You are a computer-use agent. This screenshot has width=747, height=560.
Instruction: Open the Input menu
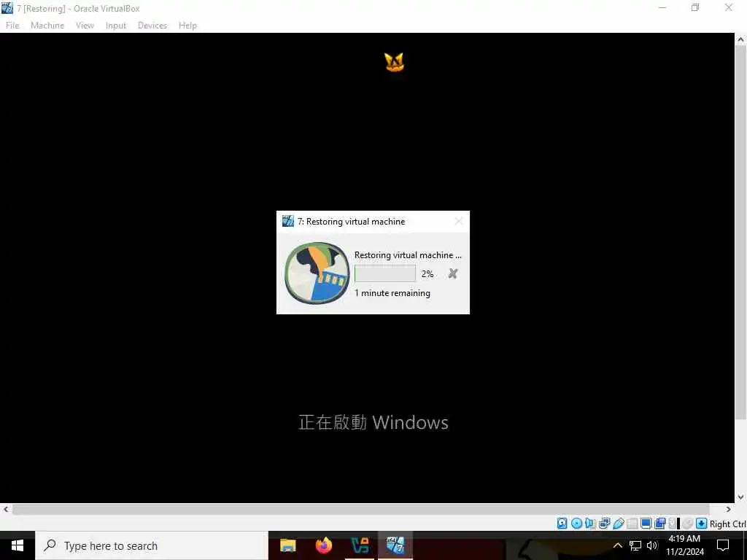[116, 26]
